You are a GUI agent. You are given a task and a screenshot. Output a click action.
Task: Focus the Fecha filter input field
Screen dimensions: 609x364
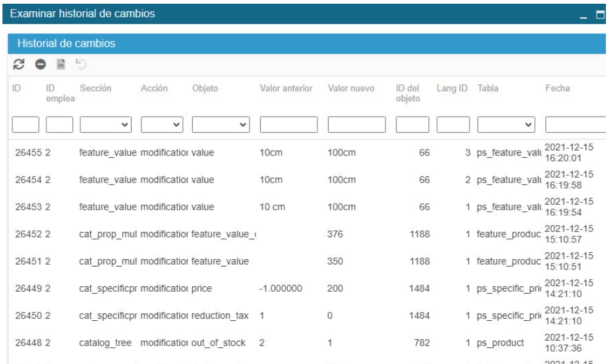tap(576, 125)
